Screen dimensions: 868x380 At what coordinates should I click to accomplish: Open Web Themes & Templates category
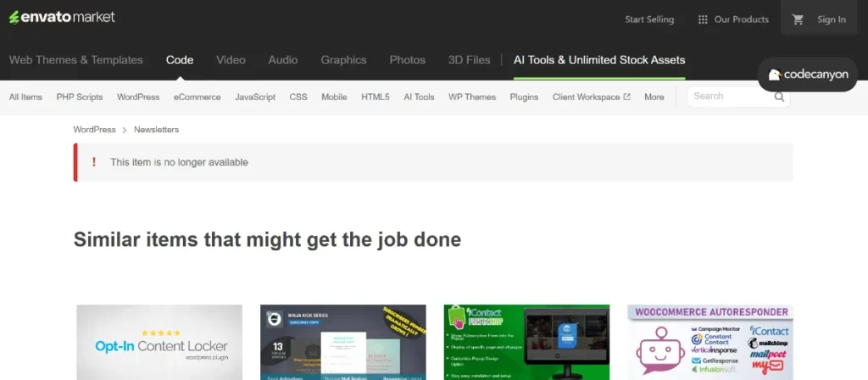pyautogui.click(x=75, y=60)
